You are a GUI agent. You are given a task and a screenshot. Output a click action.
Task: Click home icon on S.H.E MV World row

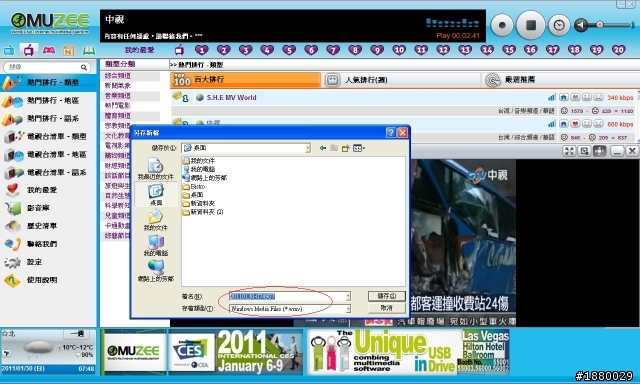[564, 98]
